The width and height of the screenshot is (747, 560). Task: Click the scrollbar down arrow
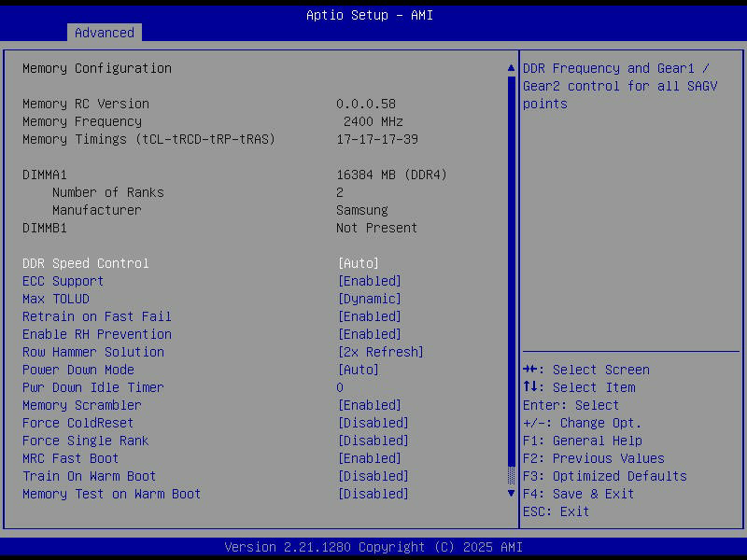(511, 493)
